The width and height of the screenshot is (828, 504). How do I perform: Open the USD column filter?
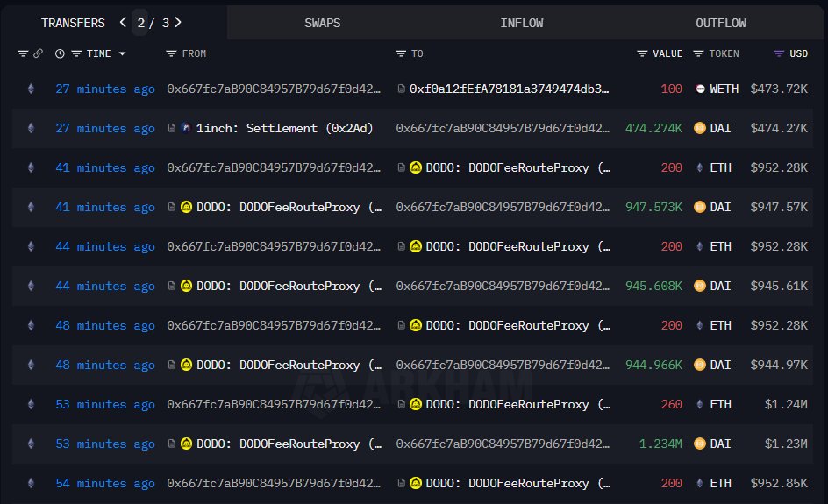779,53
